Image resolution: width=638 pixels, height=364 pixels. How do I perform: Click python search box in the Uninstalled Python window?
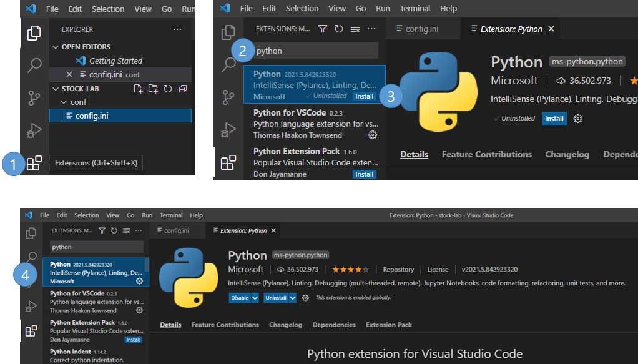pyautogui.click(x=315, y=51)
